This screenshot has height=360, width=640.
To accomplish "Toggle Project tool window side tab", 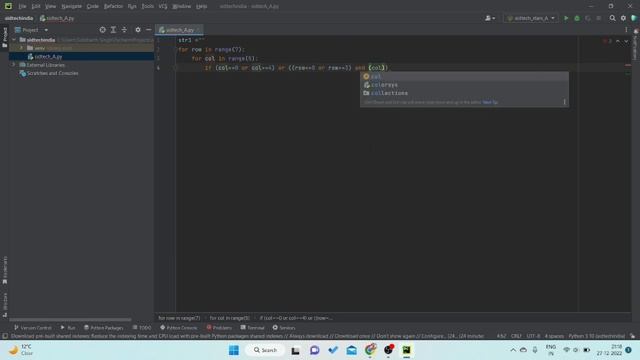I will click(4, 38).
